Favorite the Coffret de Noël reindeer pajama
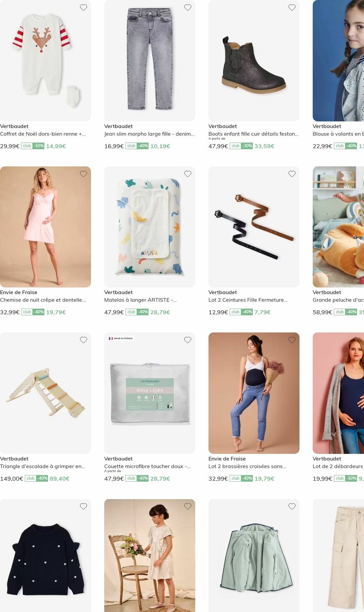This screenshot has height=612, width=364. tap(84, 8)
